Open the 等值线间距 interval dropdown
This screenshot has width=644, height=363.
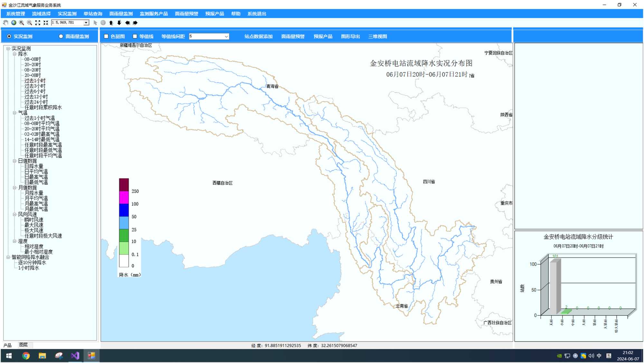(226, 36)
